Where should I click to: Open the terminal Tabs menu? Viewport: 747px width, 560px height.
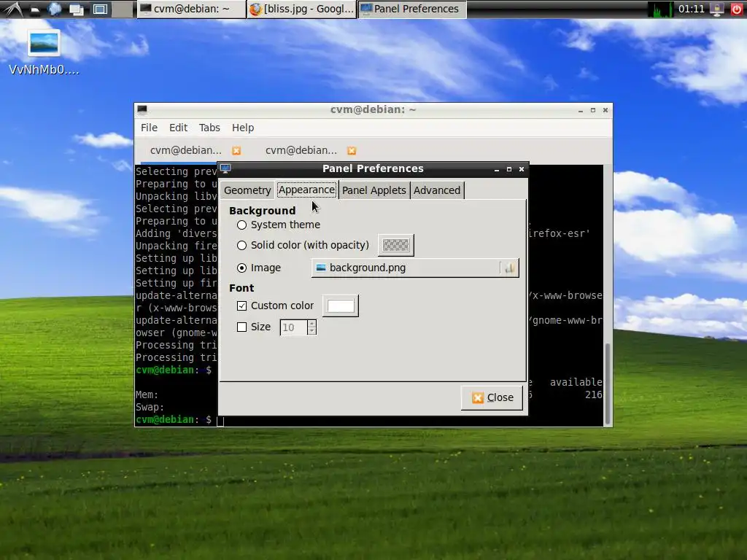(x=209, y=128)
